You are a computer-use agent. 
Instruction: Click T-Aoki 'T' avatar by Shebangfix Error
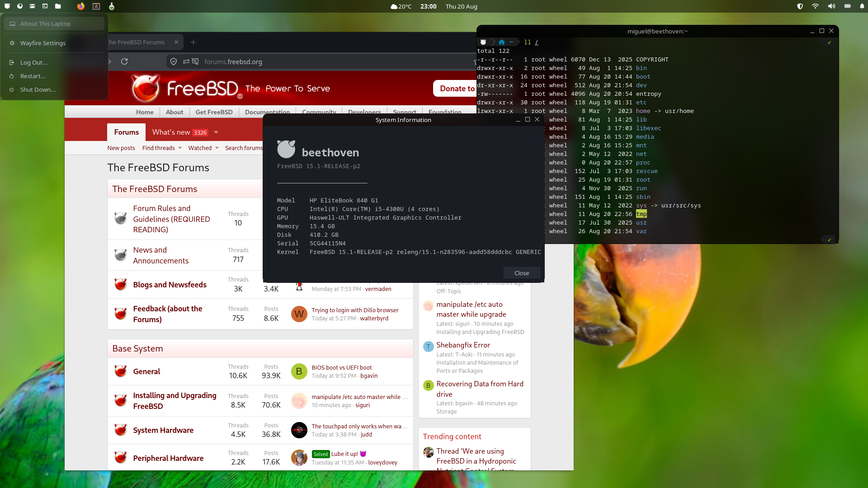coord(428,347)
